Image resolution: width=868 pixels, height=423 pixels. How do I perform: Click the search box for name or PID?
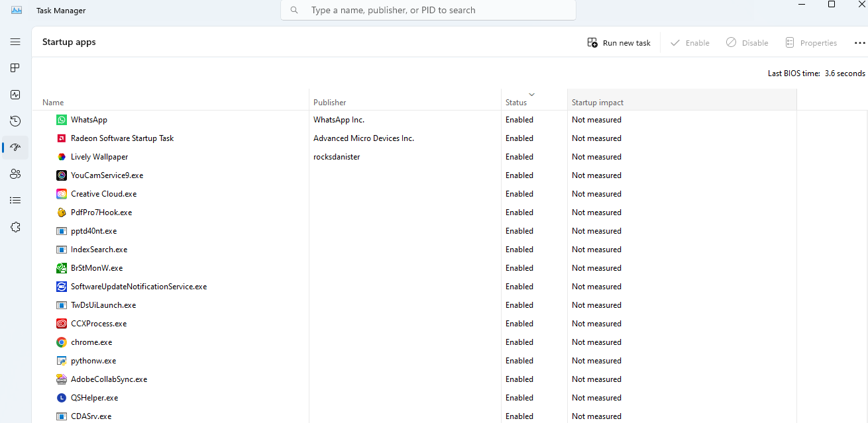(x=428, y=10)
